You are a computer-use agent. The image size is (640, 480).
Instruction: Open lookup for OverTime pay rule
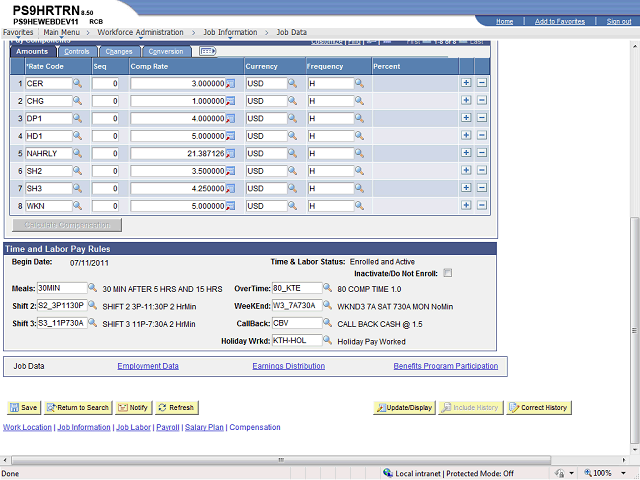click(x=327, y=288)
